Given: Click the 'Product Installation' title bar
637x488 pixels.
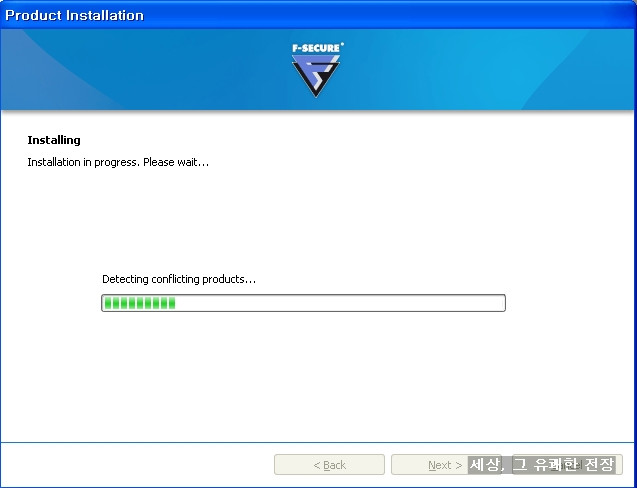Looking at the screenshot, I should [318, 15].
